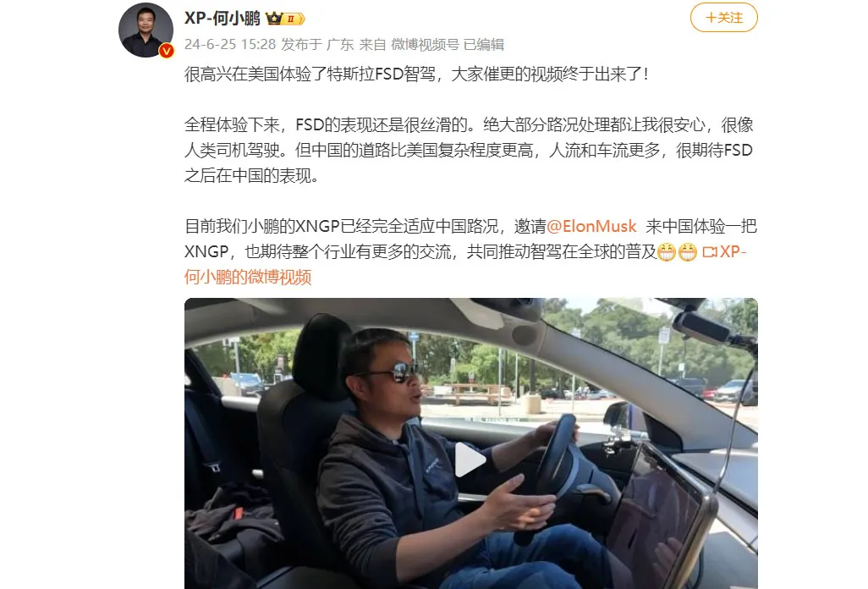Click the orange verified V badge

[167, 51]
